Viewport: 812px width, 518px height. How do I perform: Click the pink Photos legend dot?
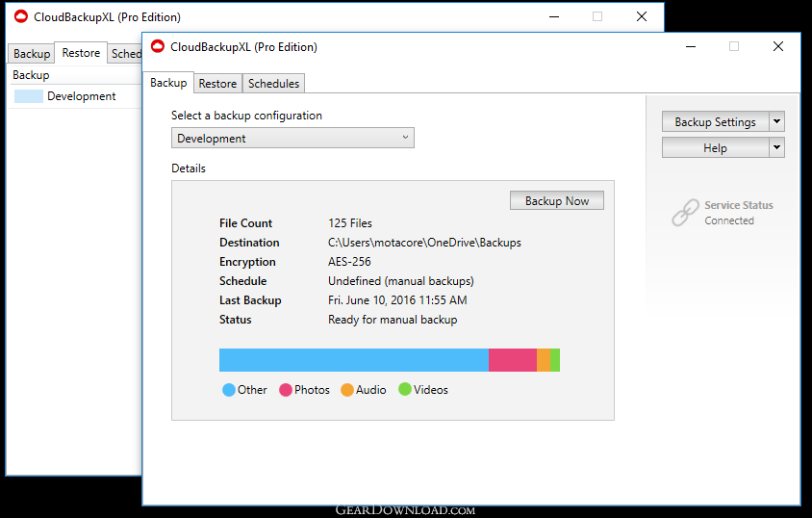point(286,390)
